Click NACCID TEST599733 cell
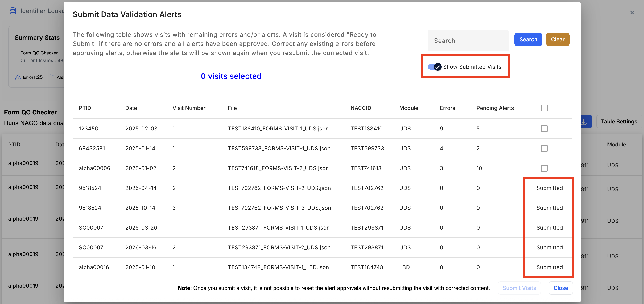Viewport: 644px width, 304px height. (367, 149)
